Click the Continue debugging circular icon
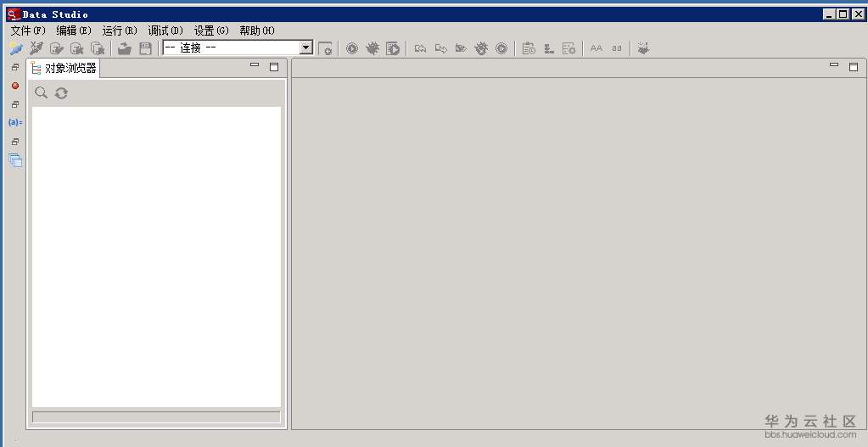 501,48
